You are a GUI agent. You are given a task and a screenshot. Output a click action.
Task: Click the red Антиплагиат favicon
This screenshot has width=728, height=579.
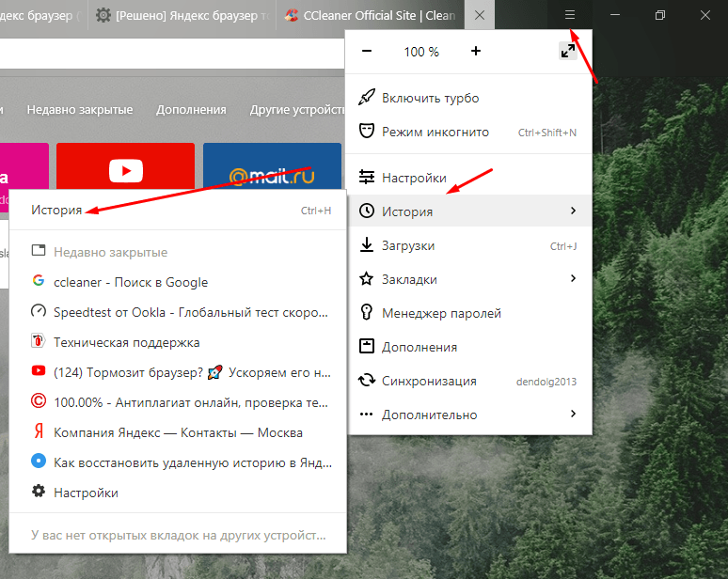(x=39, y=400)
